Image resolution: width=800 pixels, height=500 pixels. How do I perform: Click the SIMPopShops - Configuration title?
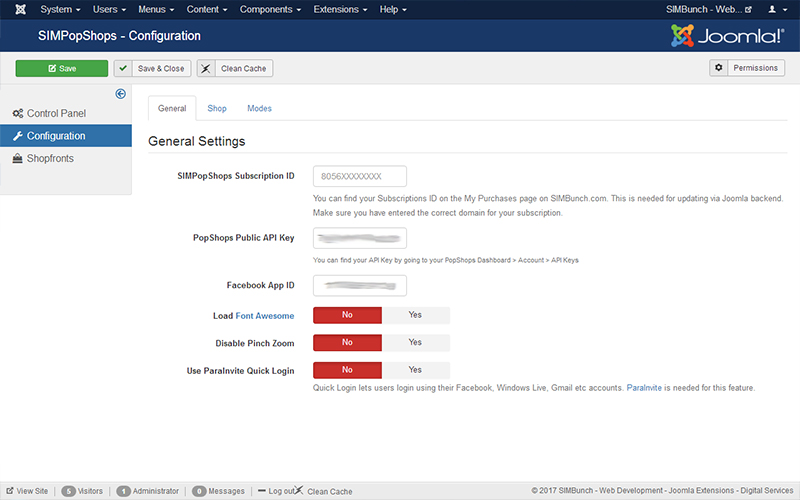(x=119, y=36)
